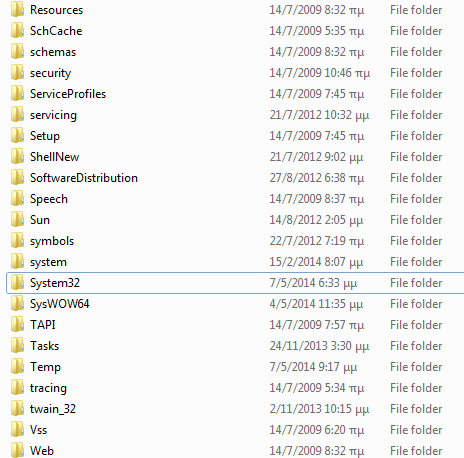Select the TAPI folder name
This screenshot has width=464, height=458.
click(x=43, y=325)
